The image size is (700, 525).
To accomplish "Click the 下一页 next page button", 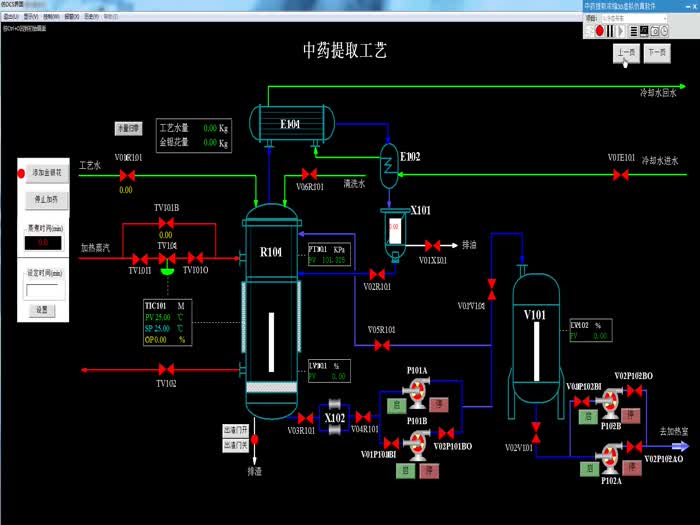I will [657, 54].
